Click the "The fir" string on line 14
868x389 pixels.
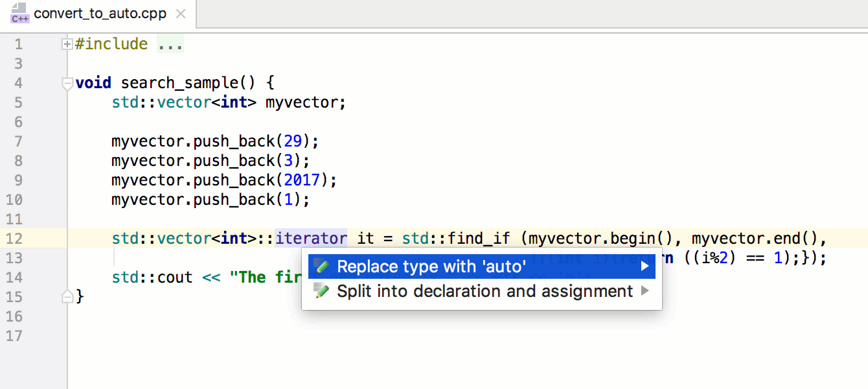tap(266, 277)
